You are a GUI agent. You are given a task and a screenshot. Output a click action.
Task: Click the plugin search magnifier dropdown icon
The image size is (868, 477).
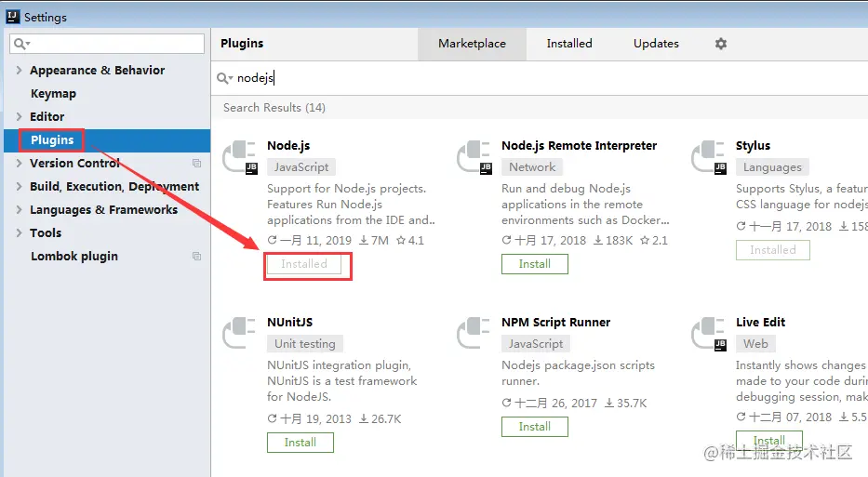[x=224, y=78]
